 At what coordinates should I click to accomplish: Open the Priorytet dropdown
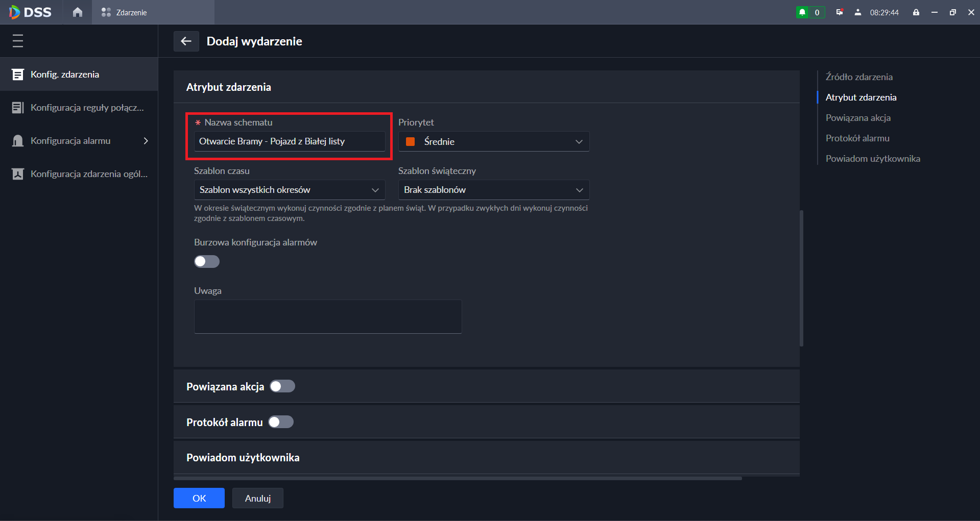493,141
